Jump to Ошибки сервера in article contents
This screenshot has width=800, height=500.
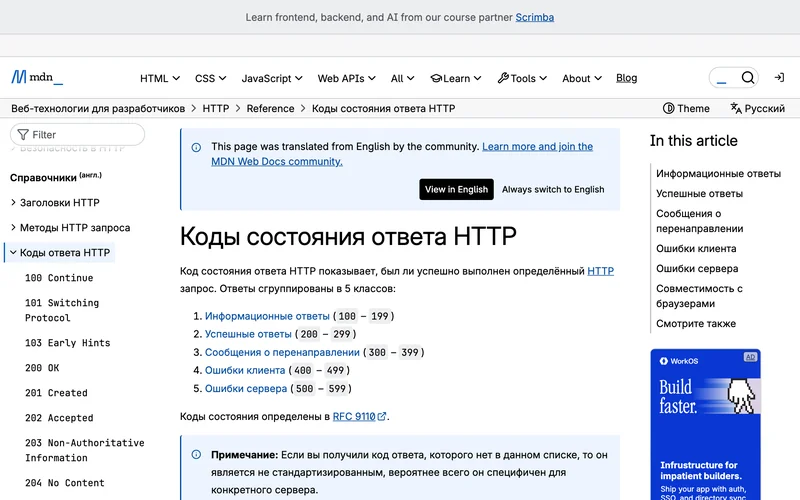click(697, 268)
